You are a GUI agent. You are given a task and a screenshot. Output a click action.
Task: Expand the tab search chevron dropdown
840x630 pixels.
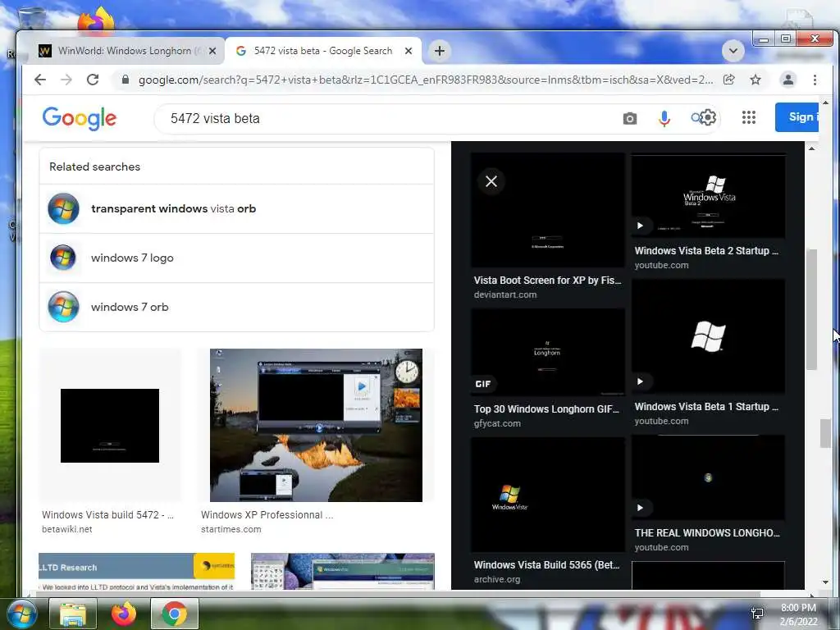point(733,51)
